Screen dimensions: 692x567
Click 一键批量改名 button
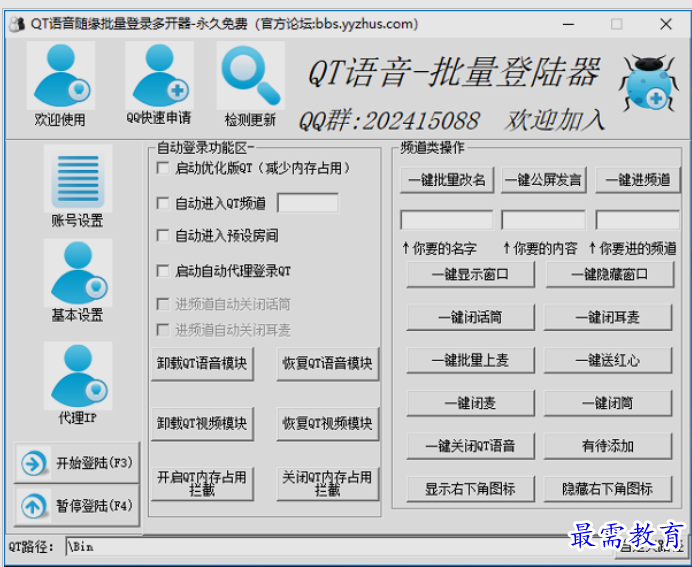[x=447, y=180]
